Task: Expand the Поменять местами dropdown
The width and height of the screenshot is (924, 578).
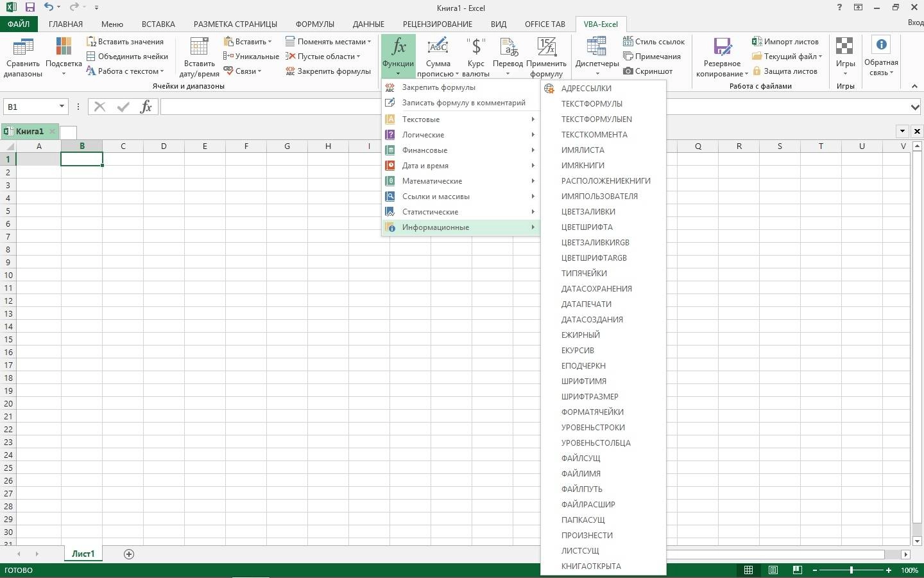Action: (x=328, y=42)
